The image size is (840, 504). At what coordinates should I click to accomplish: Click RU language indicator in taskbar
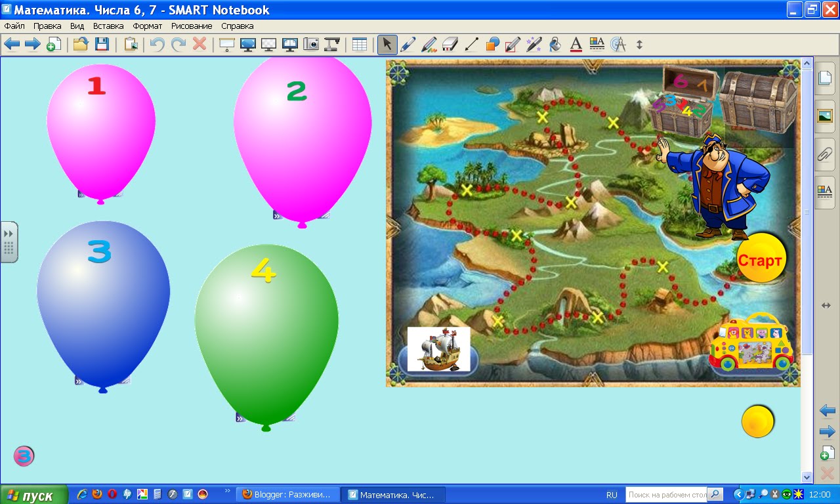[612, 495]
